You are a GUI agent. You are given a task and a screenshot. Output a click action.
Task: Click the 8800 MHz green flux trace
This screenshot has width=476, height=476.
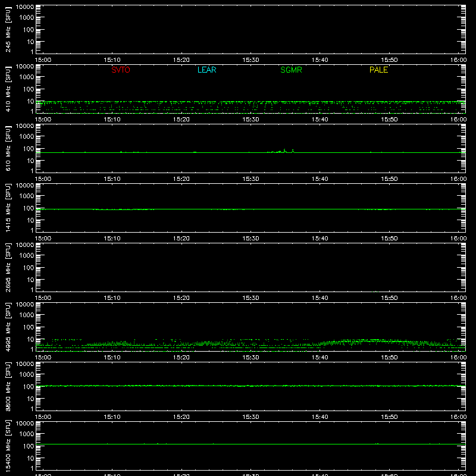[250, 386]
